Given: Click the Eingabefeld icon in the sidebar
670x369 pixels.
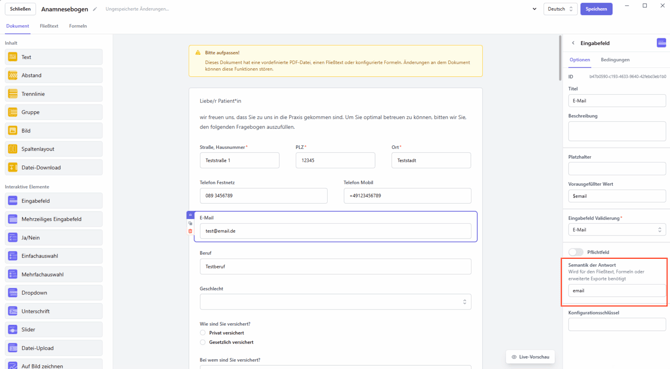Looking at the screenshot, I should pos(13,201).
